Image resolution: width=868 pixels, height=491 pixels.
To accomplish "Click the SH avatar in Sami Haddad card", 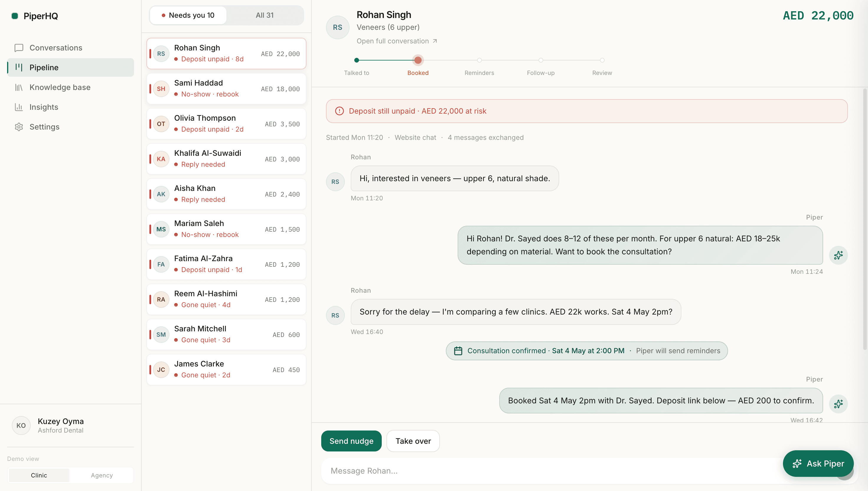I will pyautogui.click(x=161, y=89).
